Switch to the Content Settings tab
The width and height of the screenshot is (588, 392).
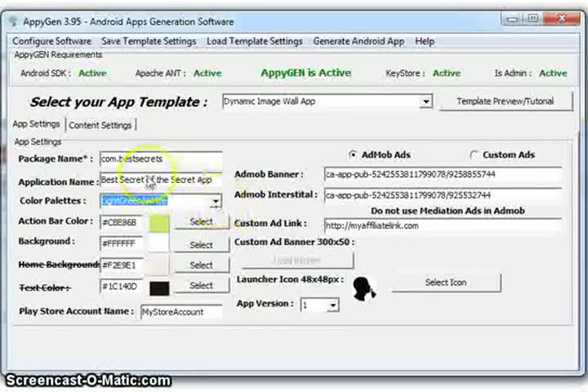[100, 125]
